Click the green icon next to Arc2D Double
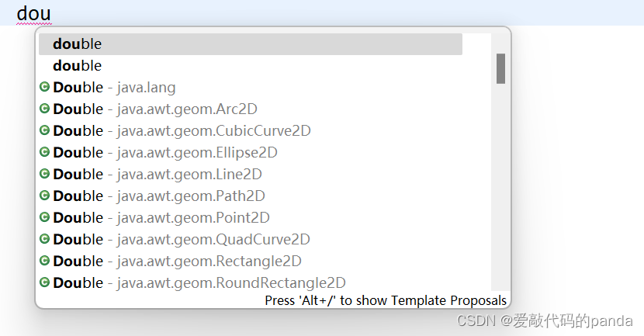644x336 pixels. (44, 109)
